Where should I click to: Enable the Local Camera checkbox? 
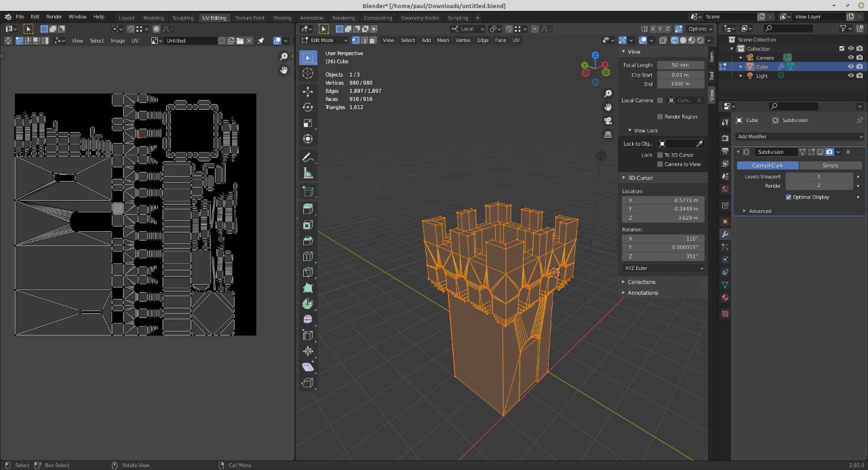tap(660, 100)
